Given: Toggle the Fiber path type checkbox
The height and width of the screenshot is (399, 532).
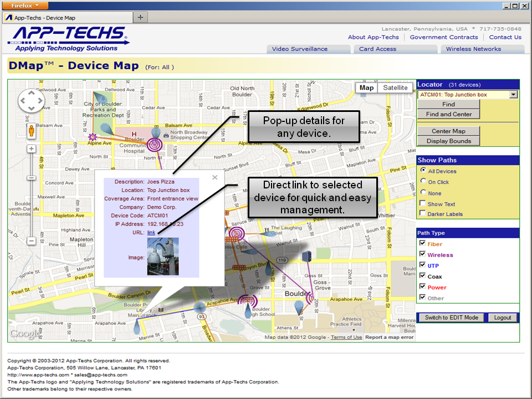Looking at the screenshot, I should pos(422,243).
